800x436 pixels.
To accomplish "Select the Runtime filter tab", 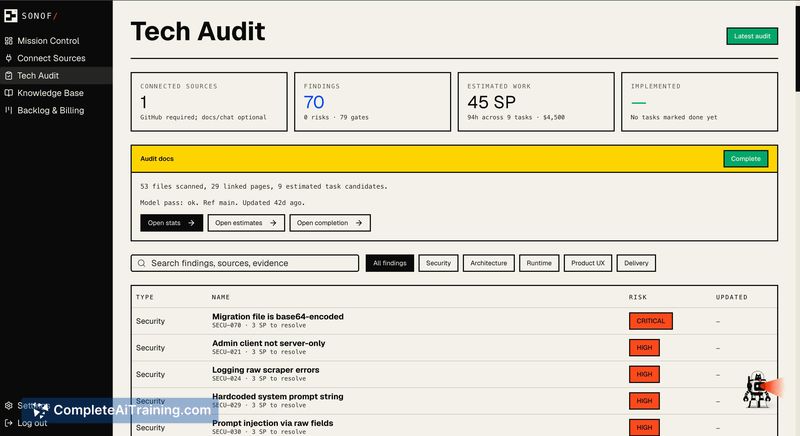I will [539, 263].
